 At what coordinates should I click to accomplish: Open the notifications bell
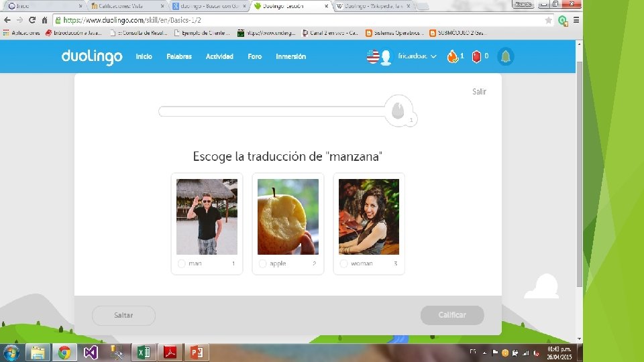(x=506, y=56)
